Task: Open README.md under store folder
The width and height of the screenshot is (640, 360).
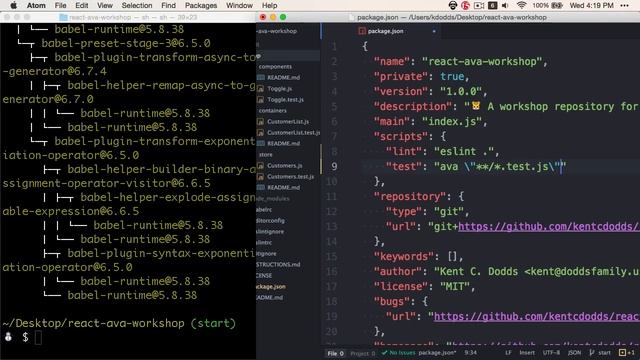Action: (x=283, y=188)
